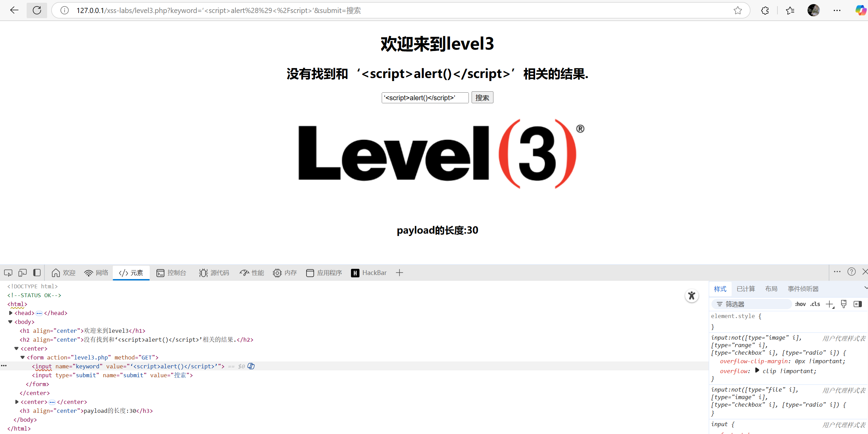Enable device emulation mode
The image size is (868, 434).
pos(22,273)
